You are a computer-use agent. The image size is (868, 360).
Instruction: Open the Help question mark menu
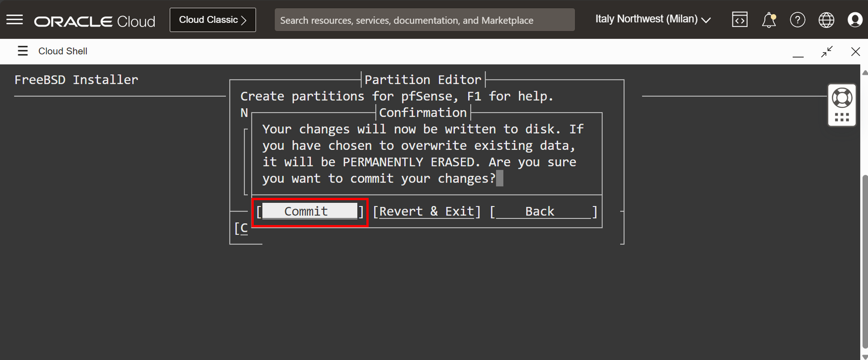pyautogui.click(x=797, y=20)
